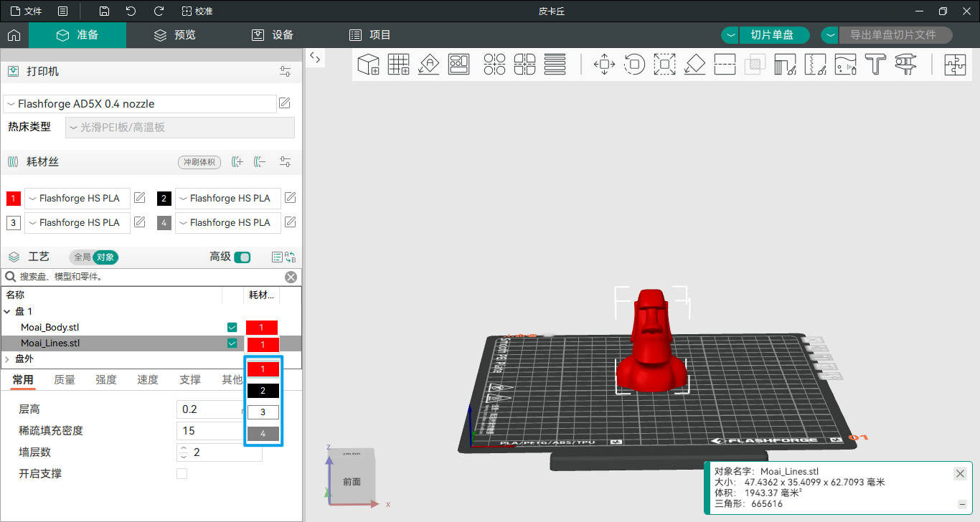The width and height of the screenshot is (980, 522).
Task: Open the 速度 settings tab
Action: tap(148, 379)
